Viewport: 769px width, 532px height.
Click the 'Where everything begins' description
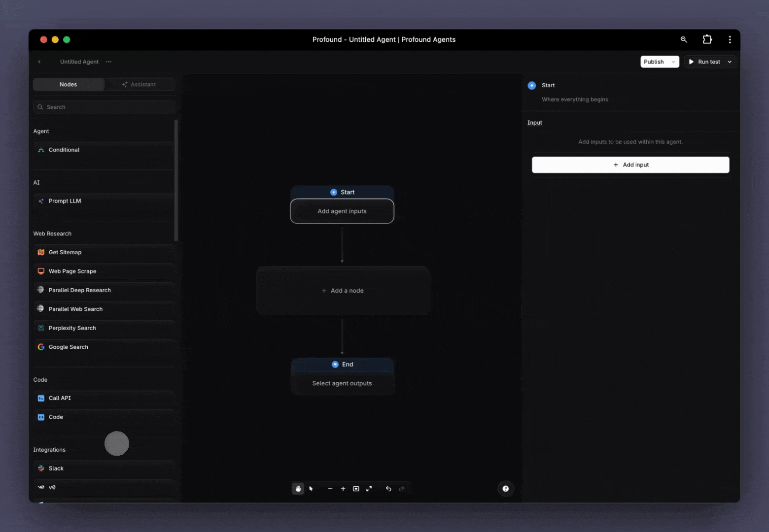pos(575,100)
